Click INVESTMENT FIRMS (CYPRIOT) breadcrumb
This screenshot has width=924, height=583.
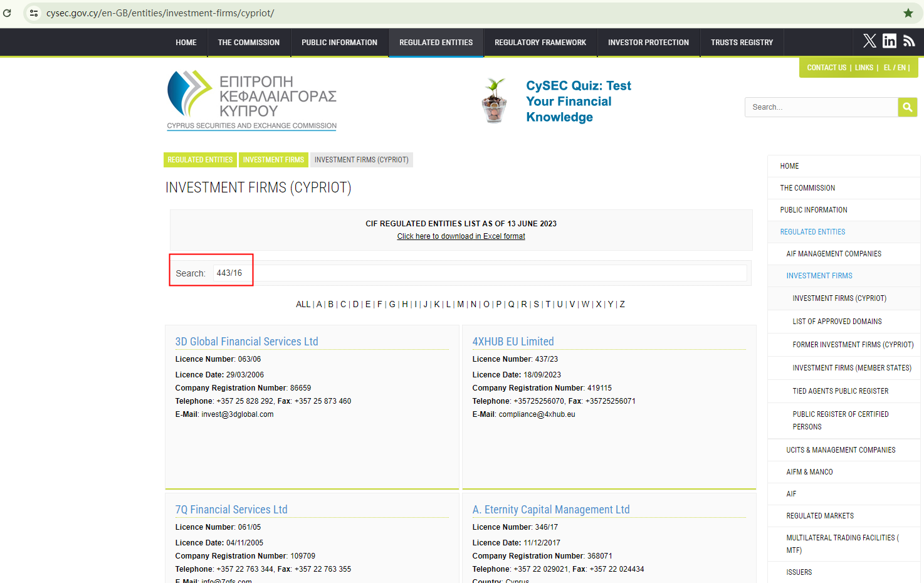361,160
